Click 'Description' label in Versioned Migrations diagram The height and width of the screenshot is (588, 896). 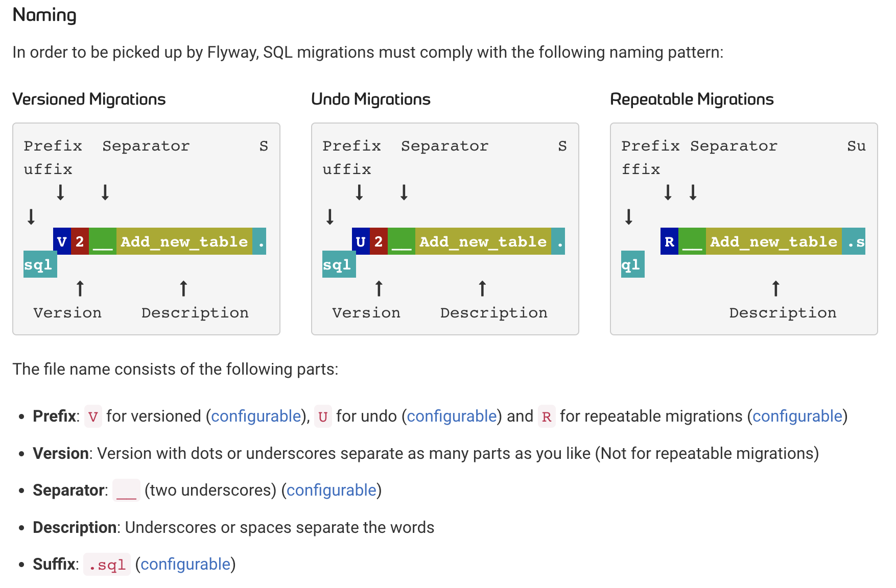195,313
